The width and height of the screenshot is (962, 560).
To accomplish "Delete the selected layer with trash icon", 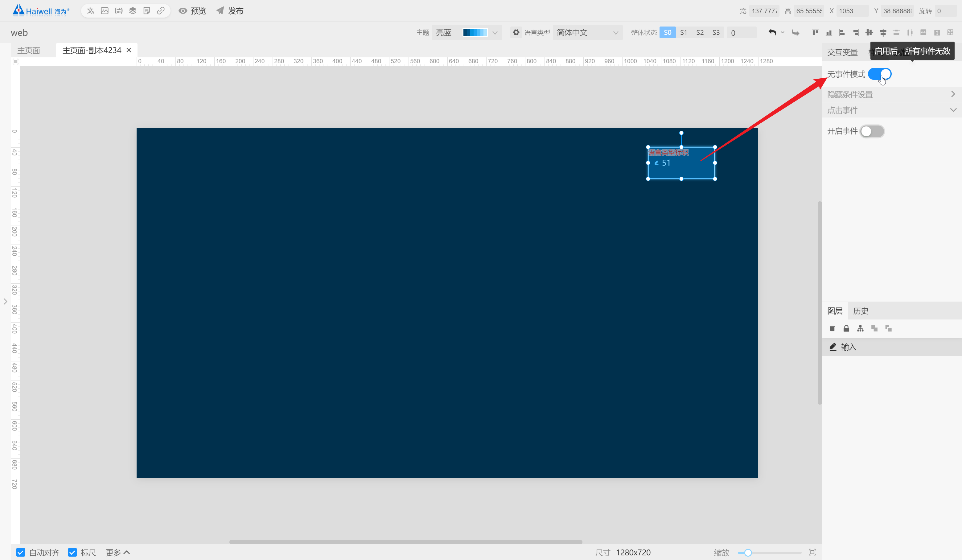I will coord(832,328).
